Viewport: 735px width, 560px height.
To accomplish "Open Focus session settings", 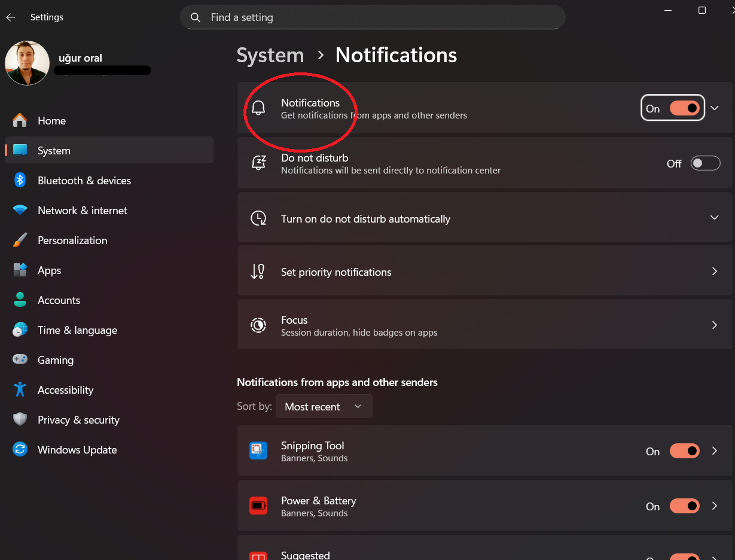I will [484, 325].
